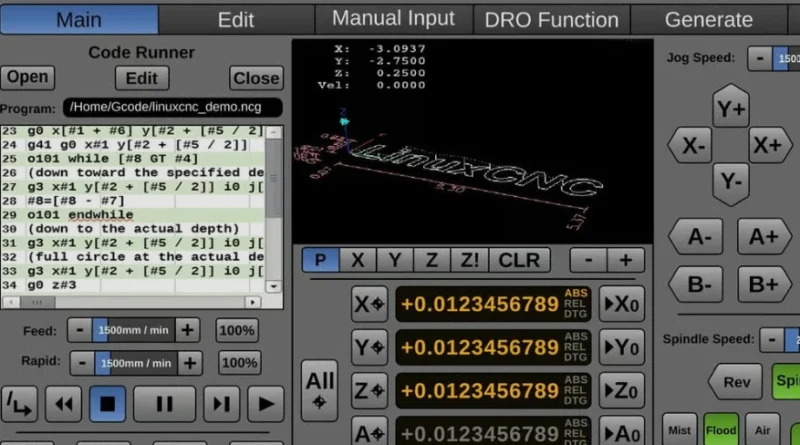Zero the Z axis with Z0
This screenshot has height=445, width=800.
[622, 391]
